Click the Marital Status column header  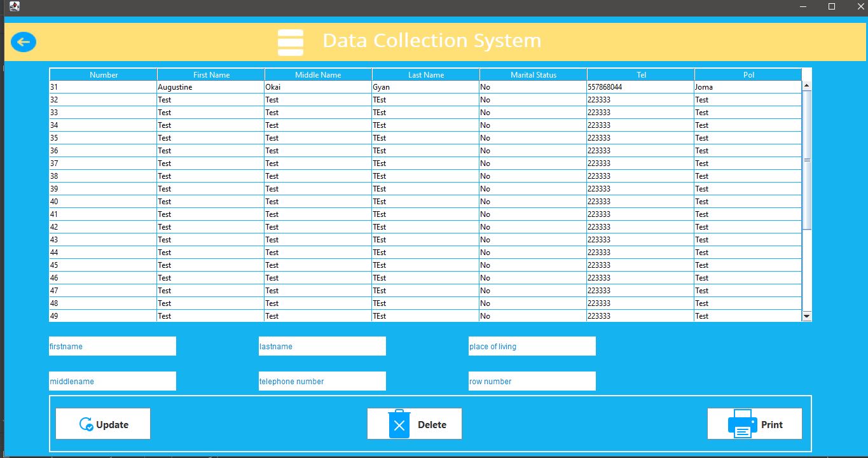[534, 74]
